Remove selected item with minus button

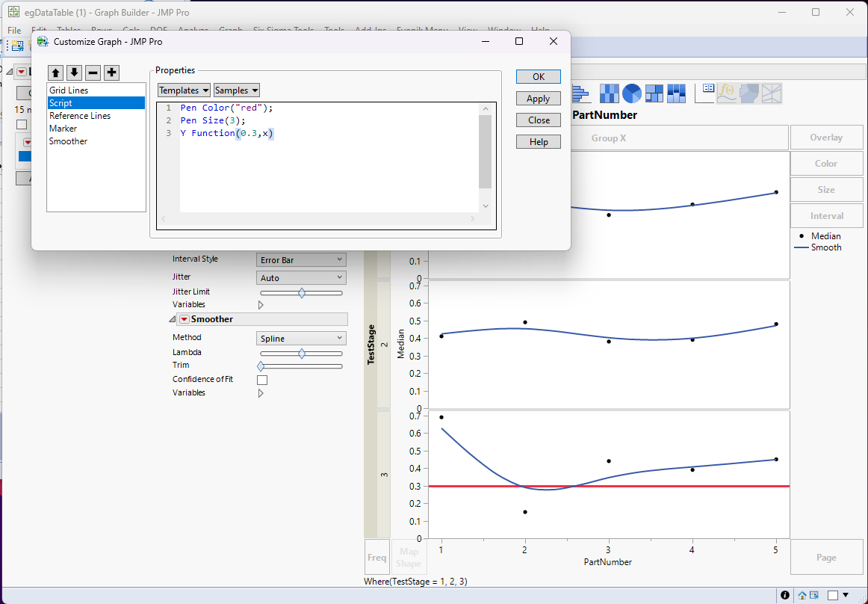pos(93,73)
